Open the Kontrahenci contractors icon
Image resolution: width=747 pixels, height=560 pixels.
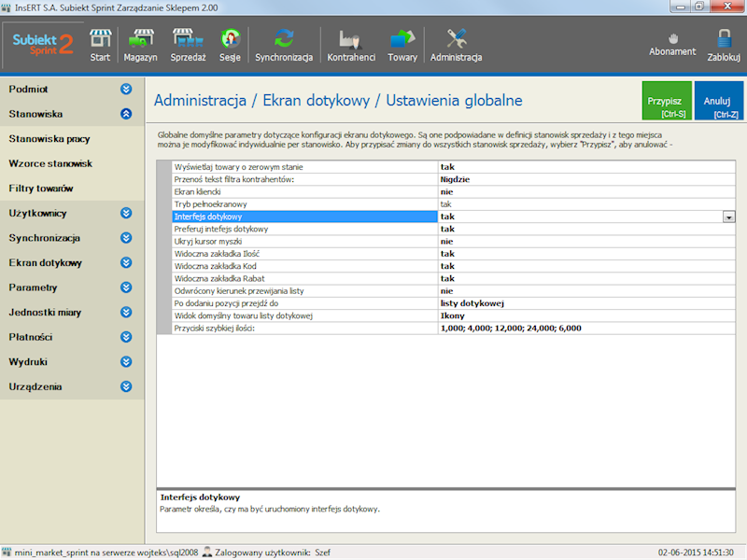pos(351,45)
